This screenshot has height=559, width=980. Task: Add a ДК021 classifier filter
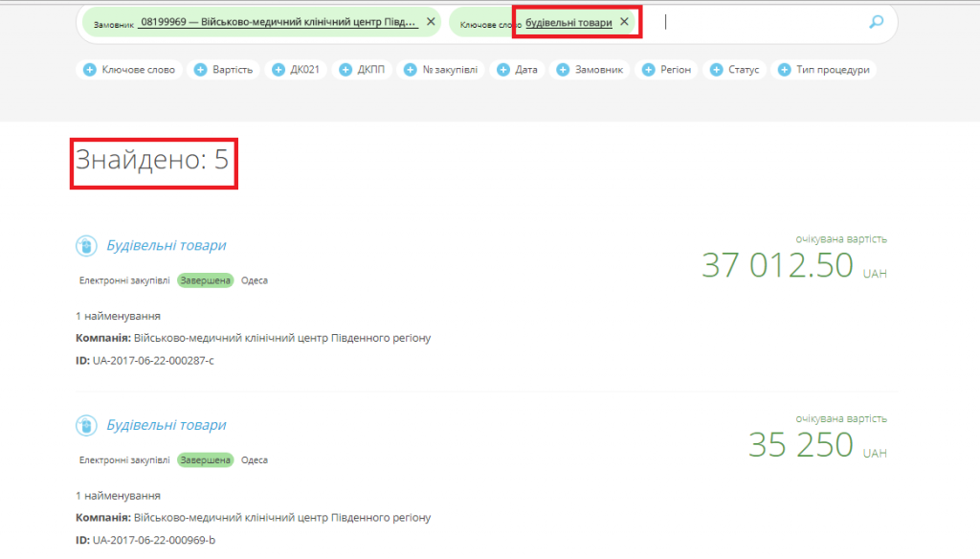297,70
